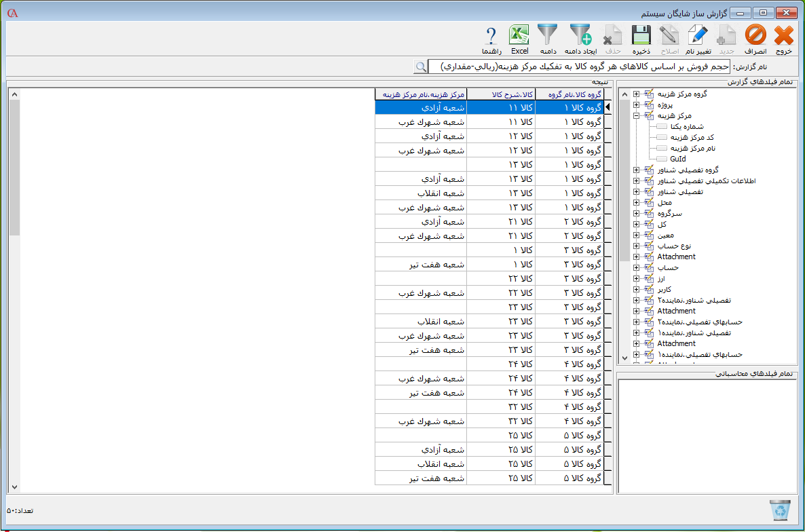805x532 pixels.
Task: Expand the پروژه tree node
Action: (x=636, y=105)
